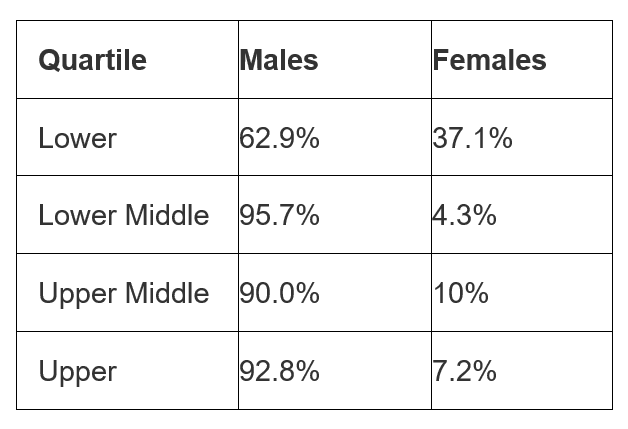Click the word Lower in Lower Middle
This screenshot has width=628, height=429.
(78, 216)
